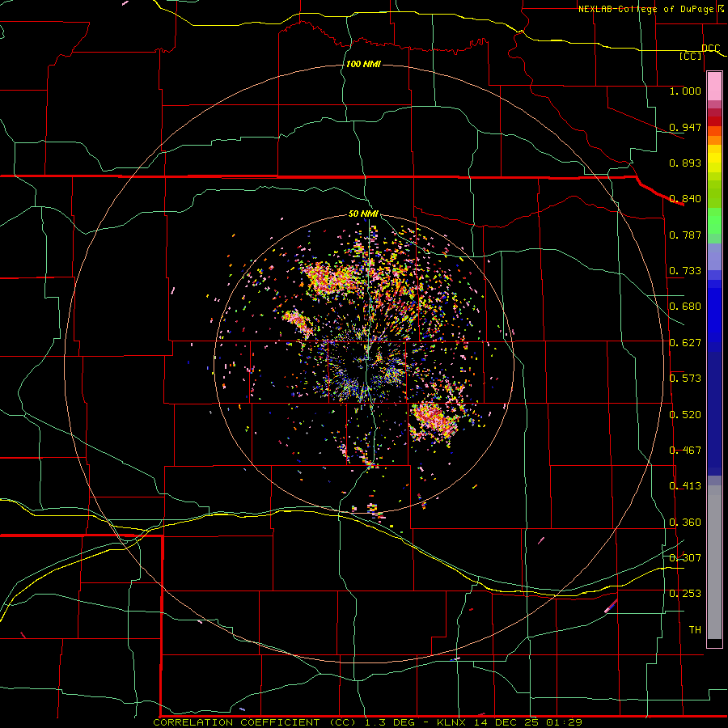The image size is (728, 728).
Task: Click the 1.000 color scale value
Action: [685, 91]
